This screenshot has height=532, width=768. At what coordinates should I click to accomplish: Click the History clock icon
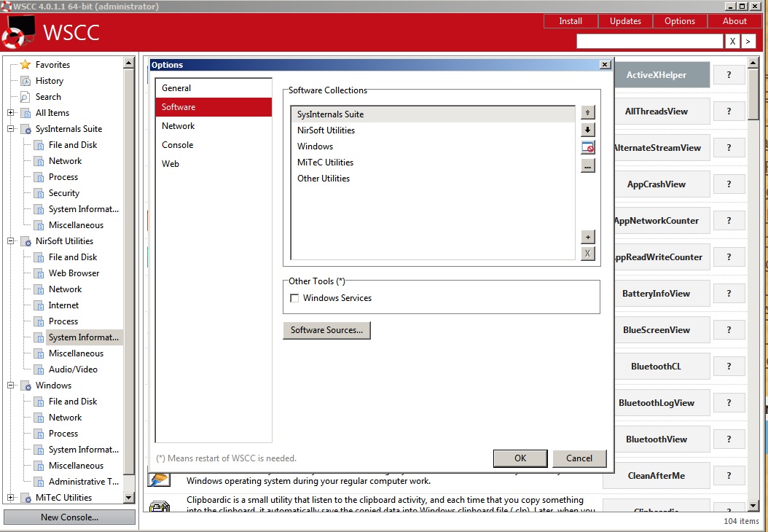26,81
